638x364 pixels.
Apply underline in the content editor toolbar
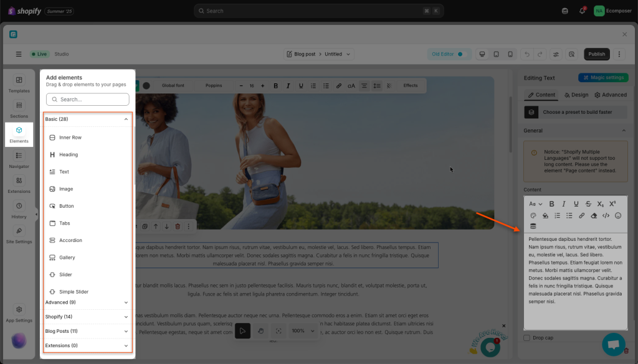click(576, 204)
